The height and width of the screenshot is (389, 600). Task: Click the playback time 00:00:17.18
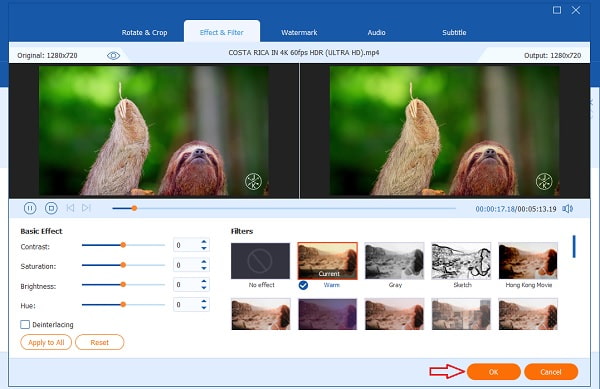[x=495, y=209]
